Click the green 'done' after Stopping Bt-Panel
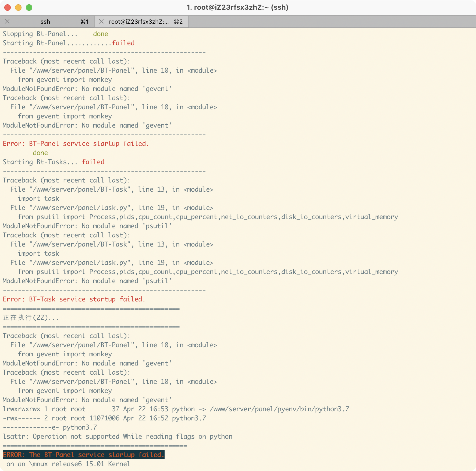The width and height of the screenshot is (476, 471). (101, 34)
